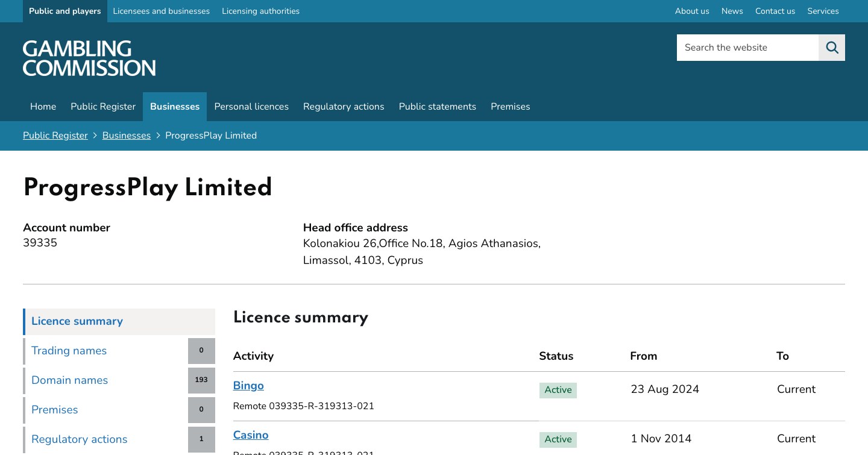Click the Regulatory actions count badge 1

pyautogui.click(x=201, y=440)
